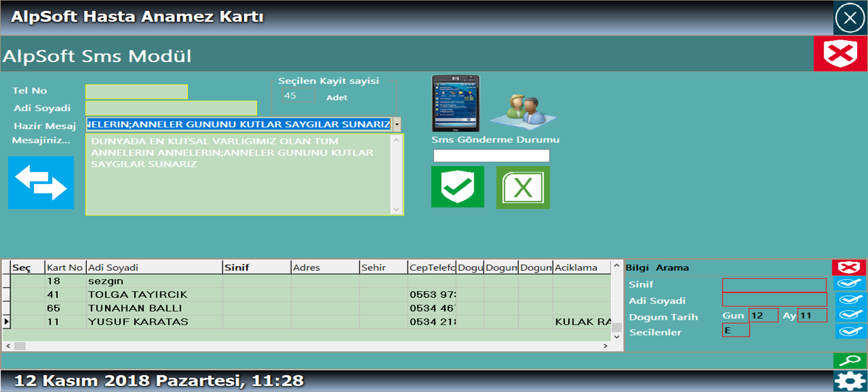Click the Sms Gönderme Durumu status bar
The width and height of the screenshot is (868, 392).
tap(491, 156)
